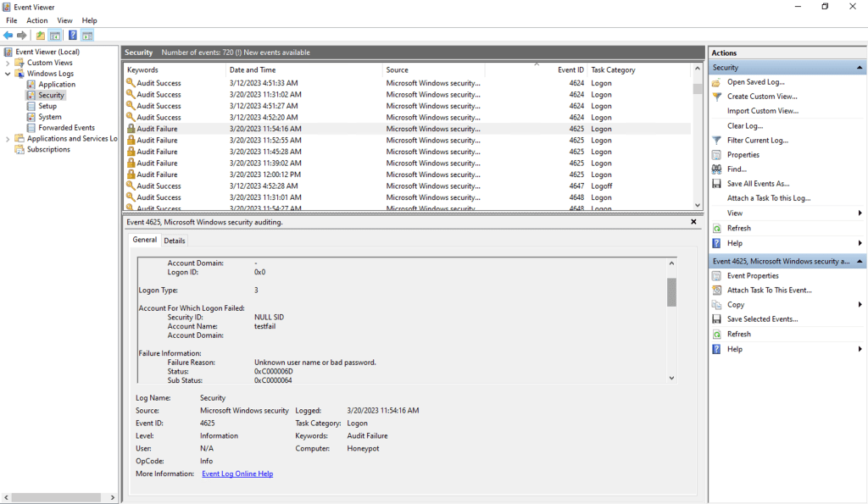Click the event details vertical scrollbar thumb
The image size is (868, 504).
[671, 291]
